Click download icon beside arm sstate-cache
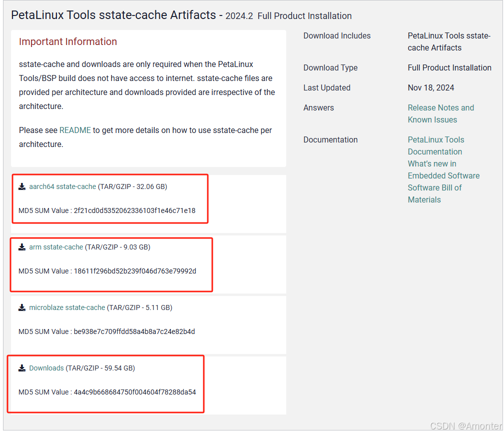 22,247
